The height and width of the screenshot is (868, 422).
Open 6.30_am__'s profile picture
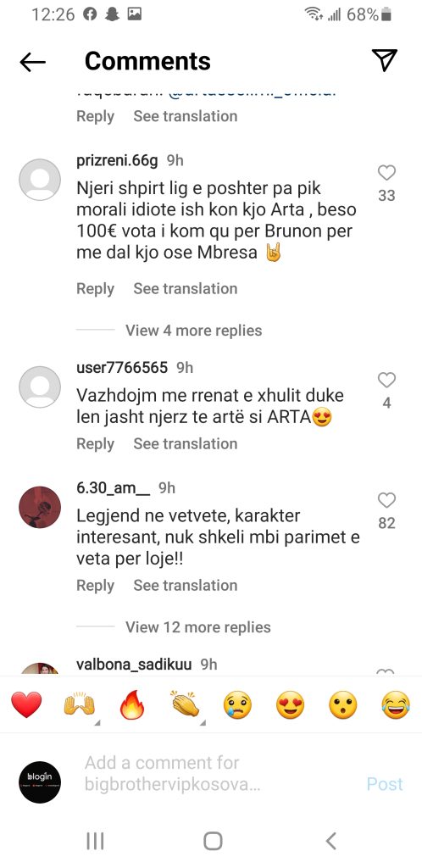point(40,507)
